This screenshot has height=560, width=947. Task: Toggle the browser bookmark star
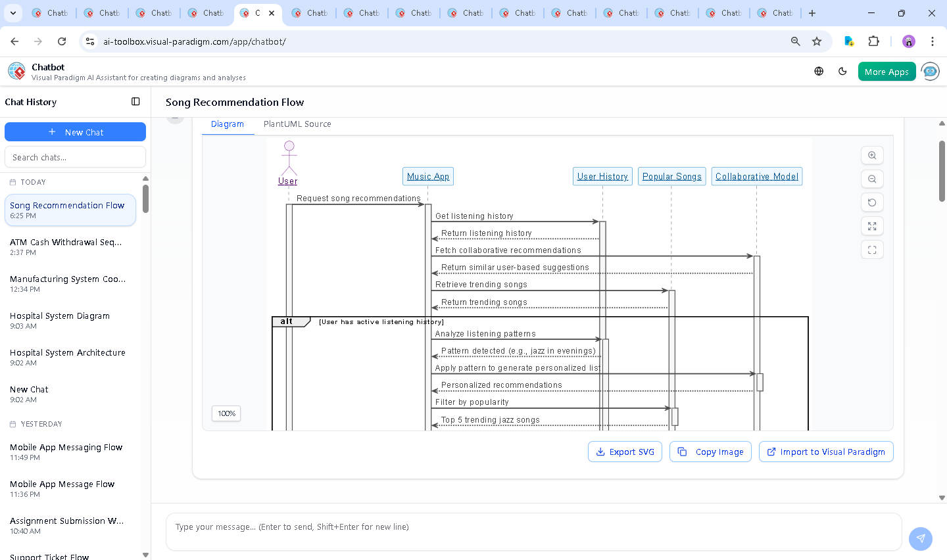pyautogui.click(x=816, y=41)
